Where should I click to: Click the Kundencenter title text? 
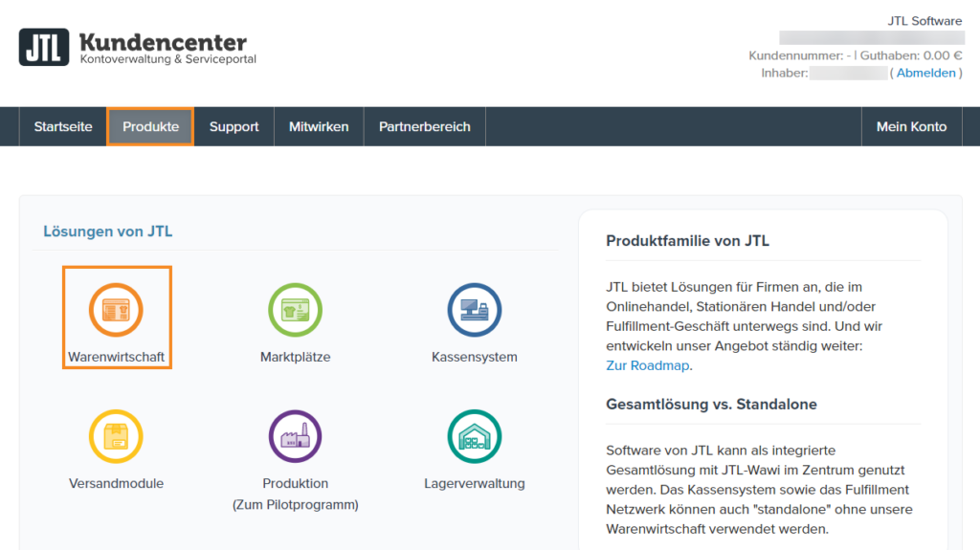click(163, 42)
